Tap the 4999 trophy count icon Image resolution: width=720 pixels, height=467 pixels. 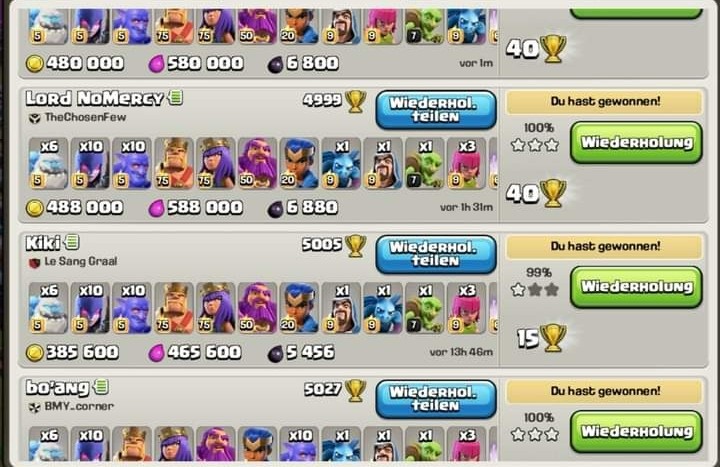tap(355, 101)
